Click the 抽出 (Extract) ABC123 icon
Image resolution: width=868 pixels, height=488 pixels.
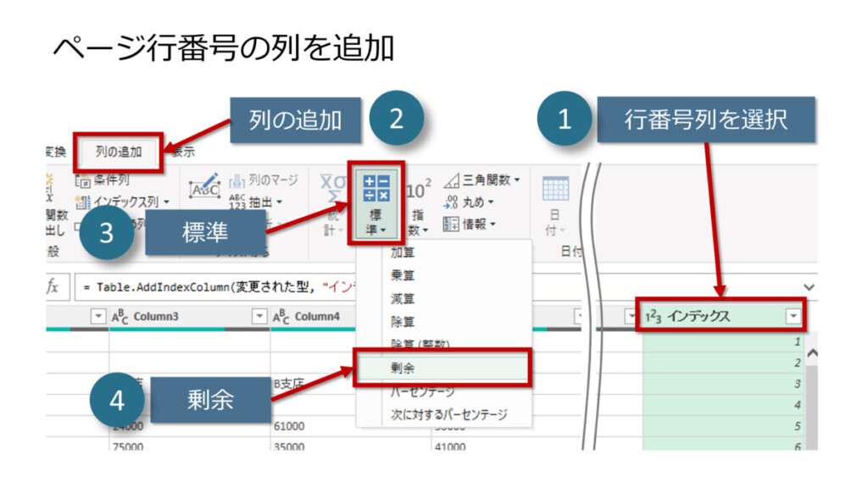pos(237,202)
